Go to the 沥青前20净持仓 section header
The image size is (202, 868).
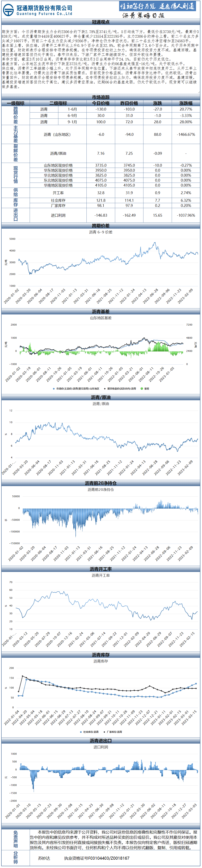(x=100, y=483)
